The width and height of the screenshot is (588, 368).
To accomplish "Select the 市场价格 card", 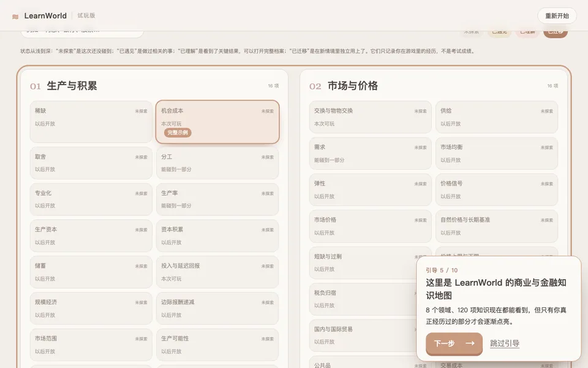I will 371,226.
